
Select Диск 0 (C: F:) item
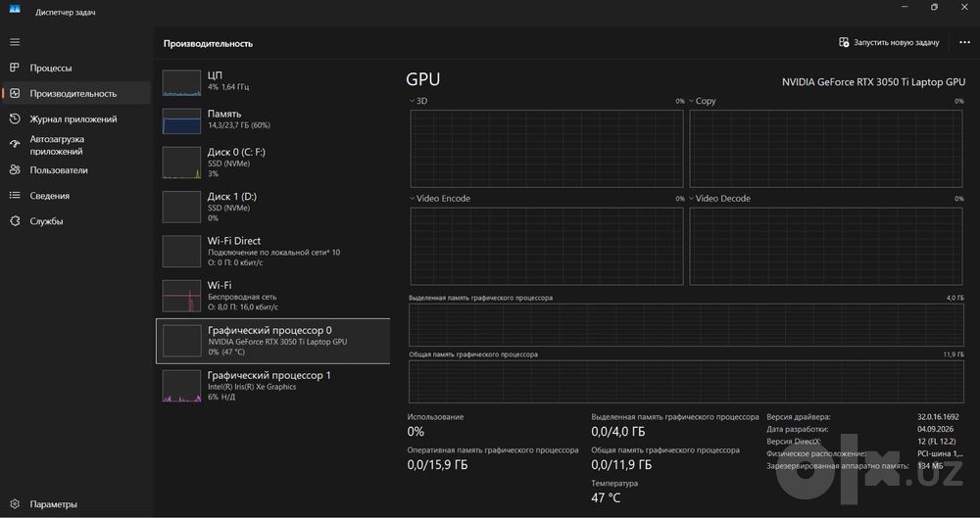[272, 163]
